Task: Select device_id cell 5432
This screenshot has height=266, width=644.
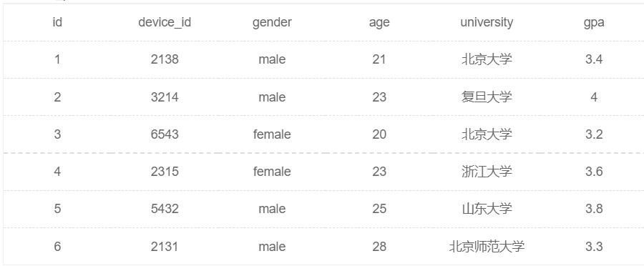Action: [x=165, y=209]
